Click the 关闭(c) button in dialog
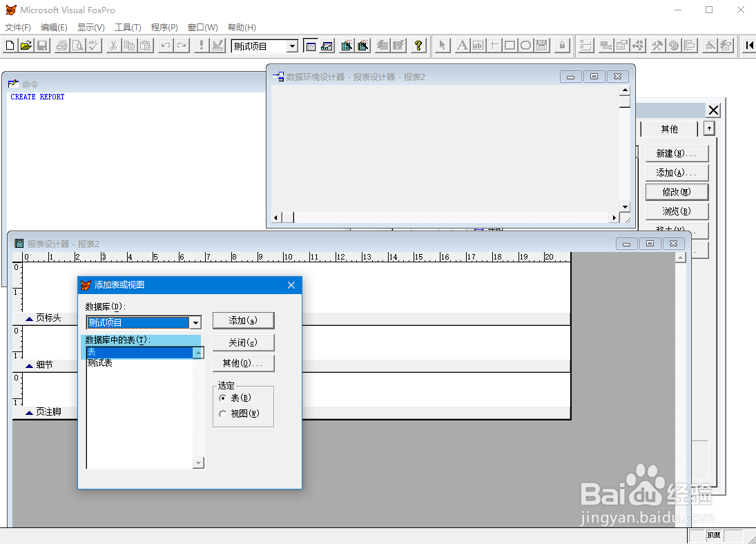Image resolution: width=756 pixels, height=544 pixels. coord(244,343)
